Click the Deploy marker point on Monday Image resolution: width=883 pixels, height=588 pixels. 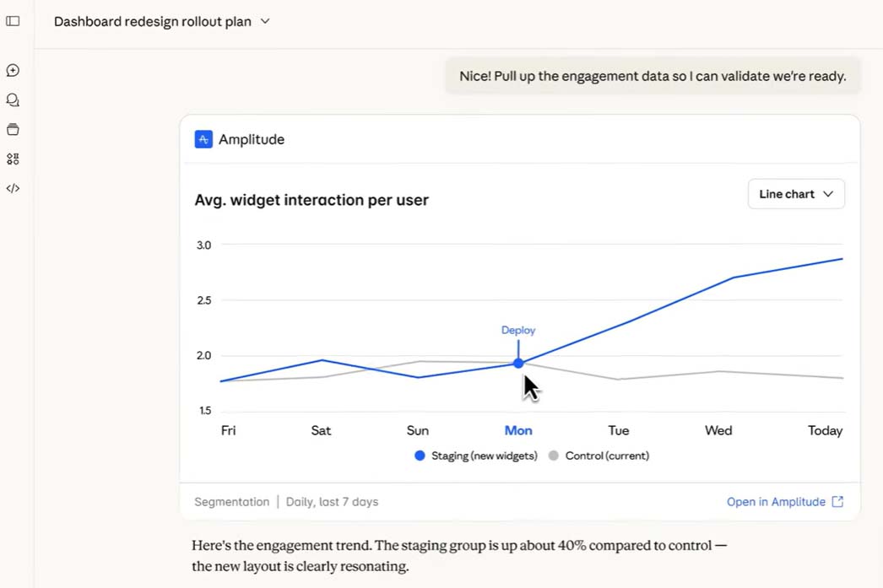pyautogui.click(x=518, y=364)
